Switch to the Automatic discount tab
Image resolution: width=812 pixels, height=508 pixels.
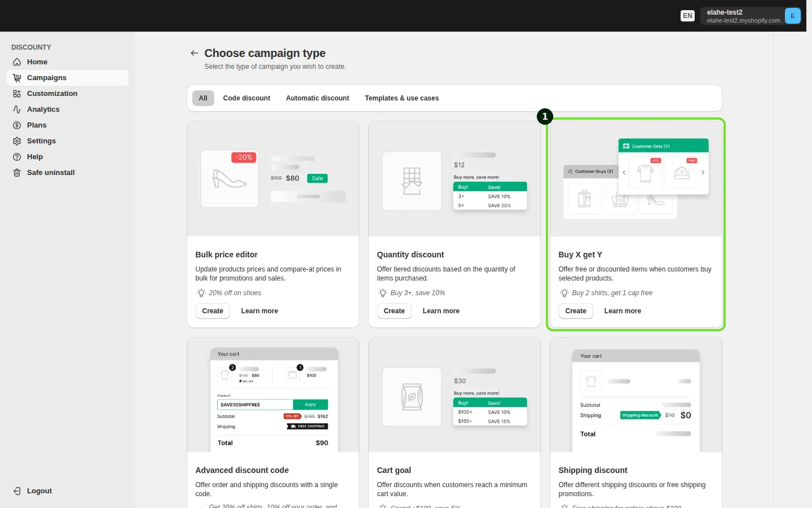pos(317,98)
